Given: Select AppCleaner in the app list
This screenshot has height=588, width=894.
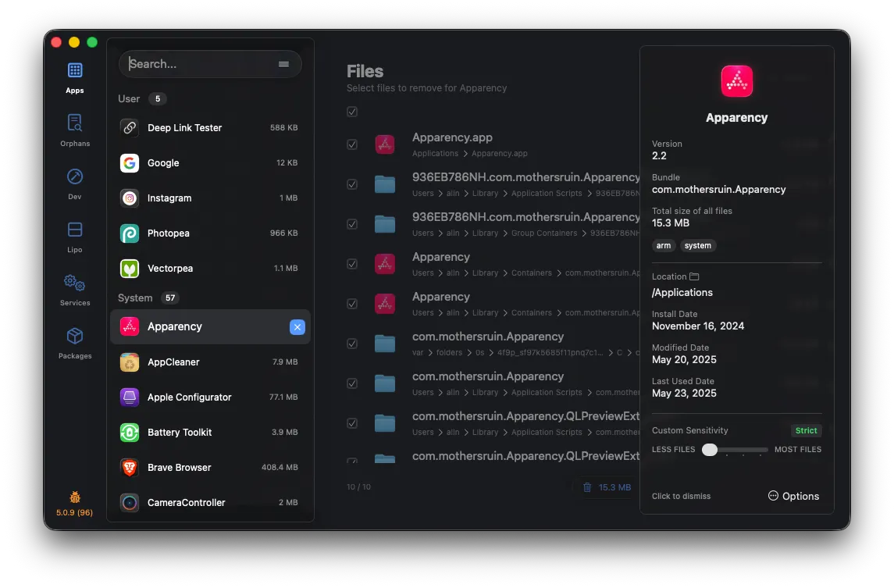Looking at the screenshot, I should click(x=210, y=362).
